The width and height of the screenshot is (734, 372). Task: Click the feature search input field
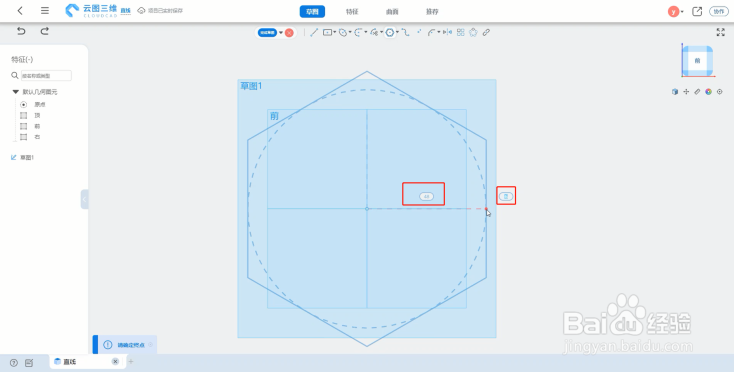46,75
